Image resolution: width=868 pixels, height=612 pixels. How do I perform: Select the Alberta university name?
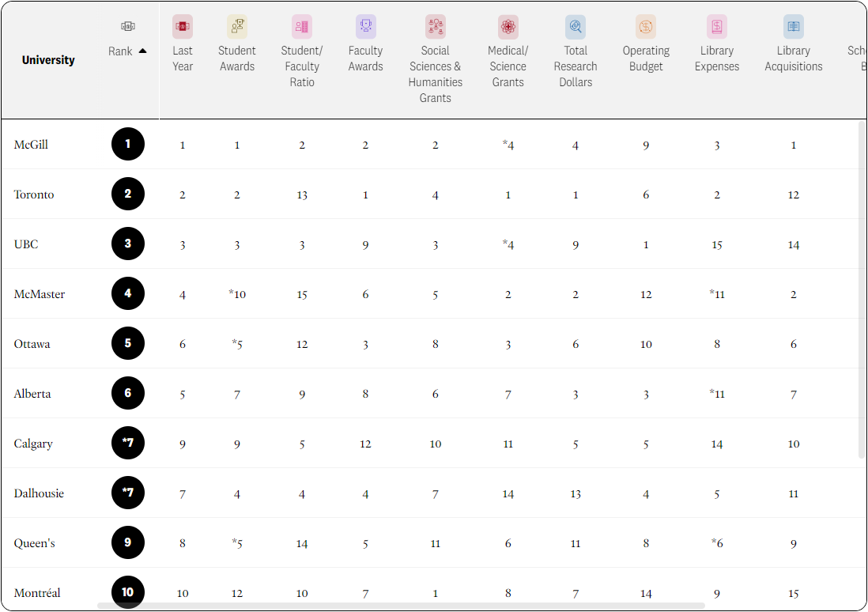coord(32,394)
